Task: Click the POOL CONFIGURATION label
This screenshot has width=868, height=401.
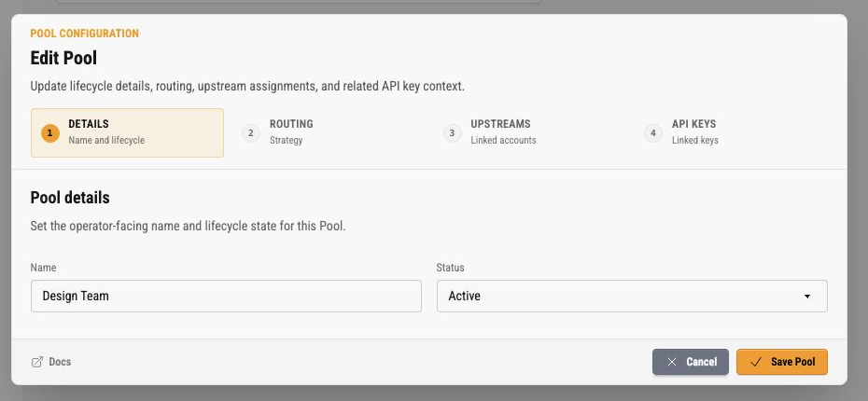Action: [x=85, y=34]
